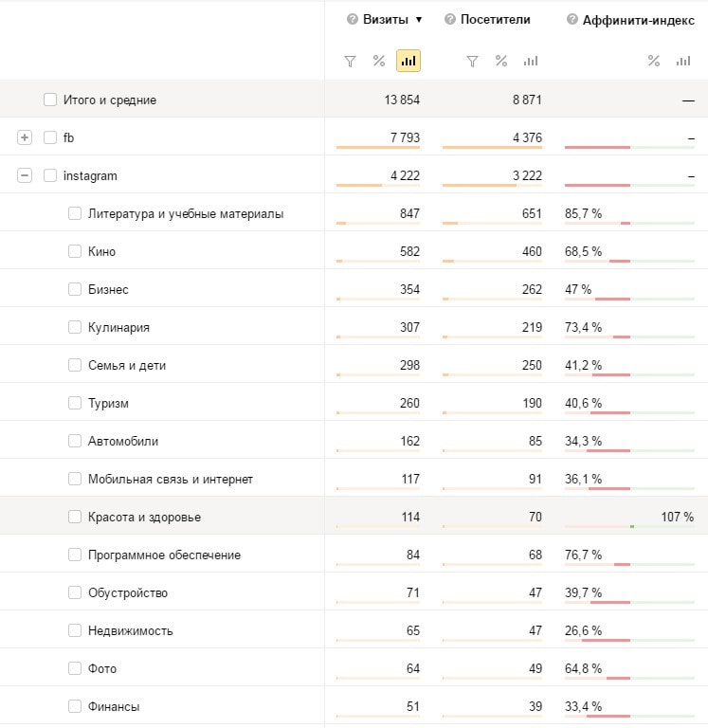Toggle bar chart view for Визиты
Viewport: 708px width, 728px height.
coord(408,62)
